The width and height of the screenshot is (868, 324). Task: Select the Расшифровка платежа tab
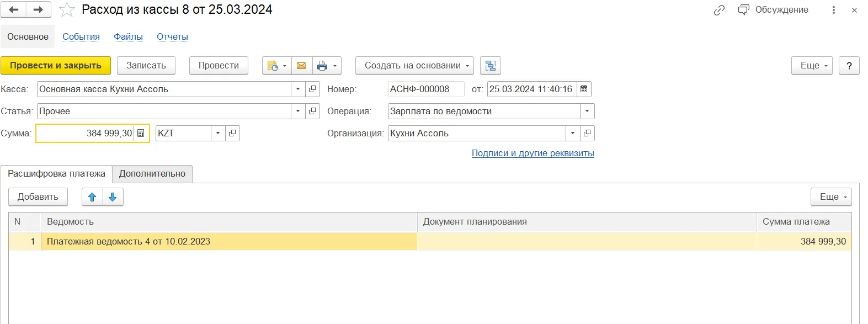pyautogui.click(x=56, y=173)
